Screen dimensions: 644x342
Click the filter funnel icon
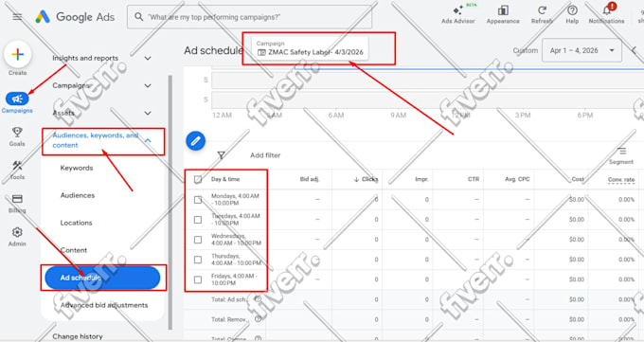(x=221, y=155)
